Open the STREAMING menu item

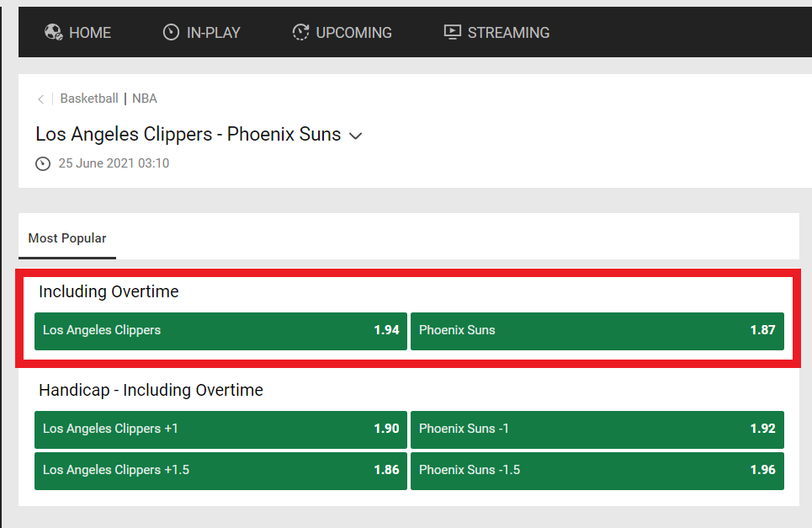496,32
